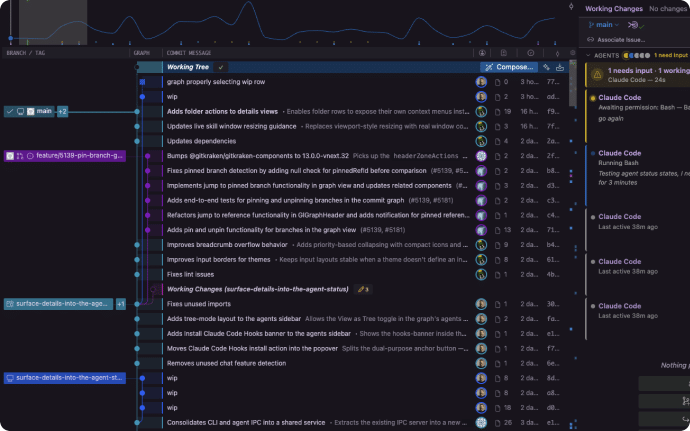The width and height of the screenshot is (690, 431).
Task: Click the graph node of 'Adds pin and unpin functionality' commit
Action: pyautogui.click(x=147, y=230)
